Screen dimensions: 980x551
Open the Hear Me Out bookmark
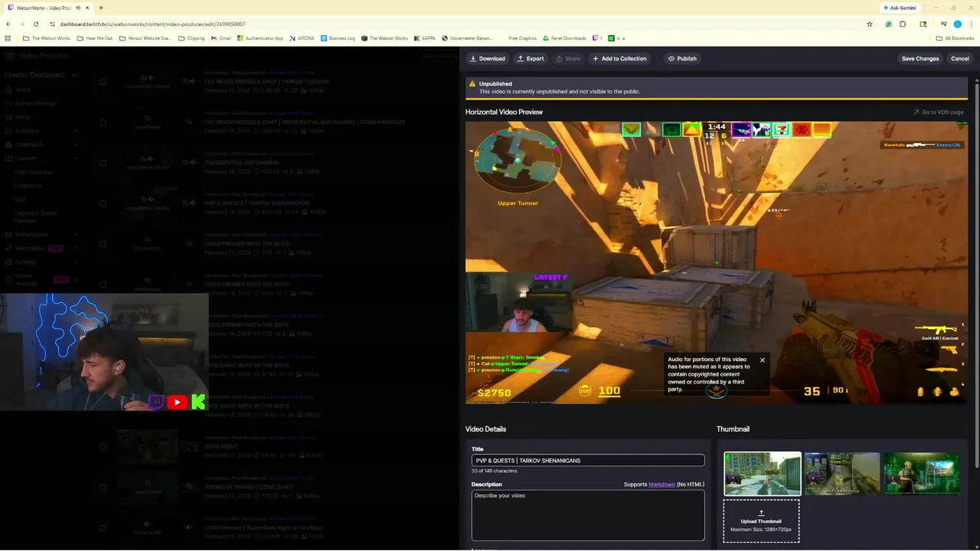(95, 38)
